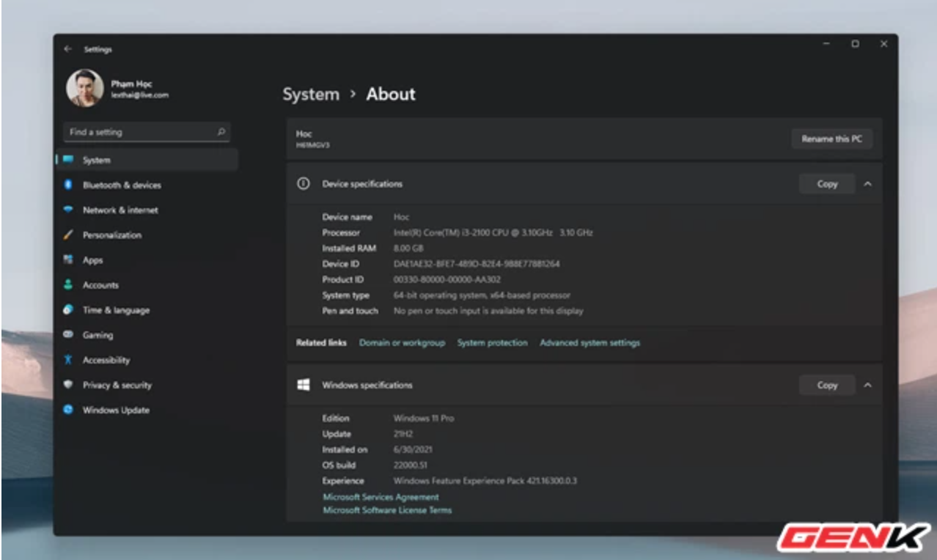
Task: Collapse the Device specifications section
Action: pyautogui.click(x=868, y=184)
